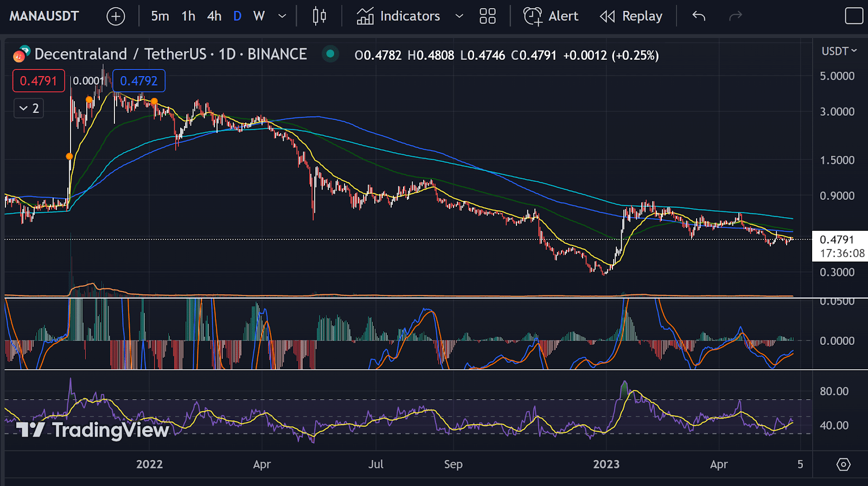
Task: Expand the collapsed indicators legend showing 2
Action: coord(29,108)
